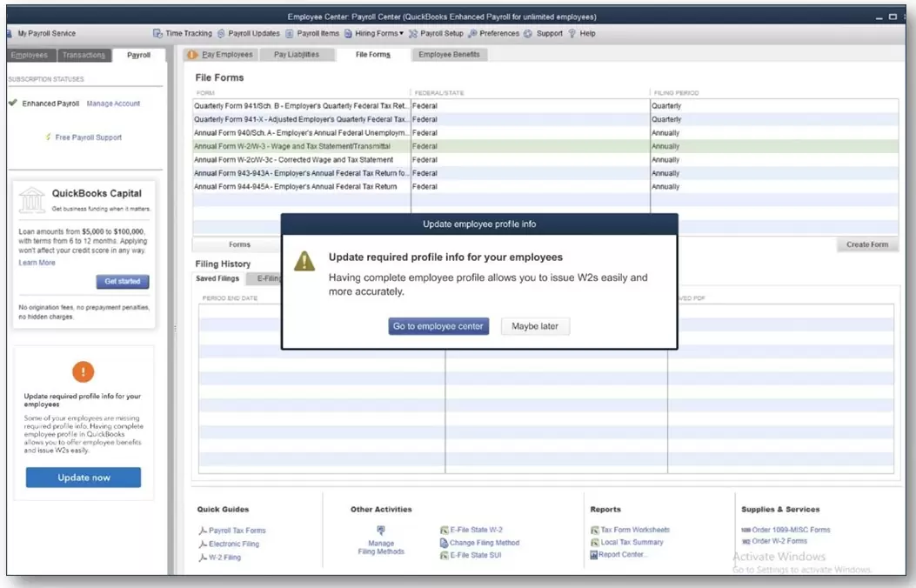Click the E-File State W-2 icon
The image size is (916, 588).
click(x=444, y=530)
